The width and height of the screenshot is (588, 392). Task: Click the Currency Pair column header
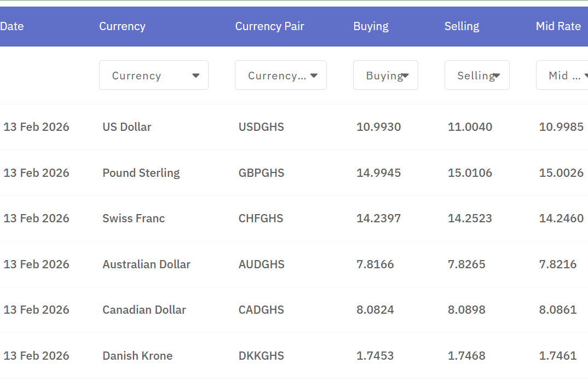[269, 26]
